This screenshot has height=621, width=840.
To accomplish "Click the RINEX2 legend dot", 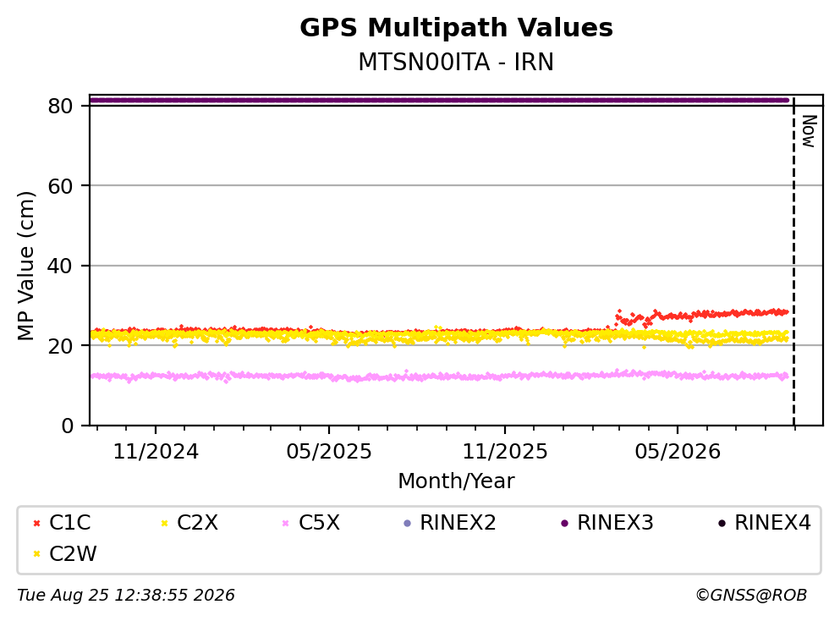I will [x=407, y=523].
